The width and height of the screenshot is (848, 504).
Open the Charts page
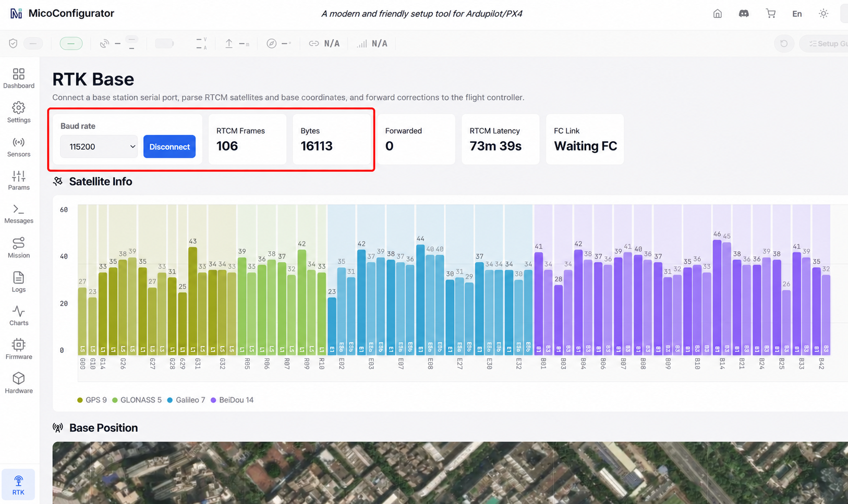tap(19, 316)
